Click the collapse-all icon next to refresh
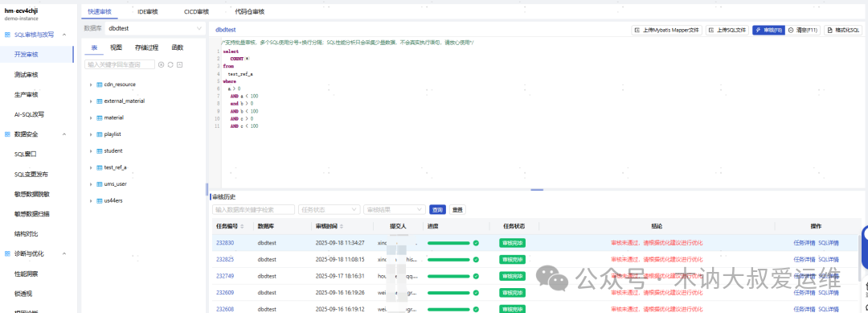This screenshot has height=313, width=868. [x=180, y=65]
